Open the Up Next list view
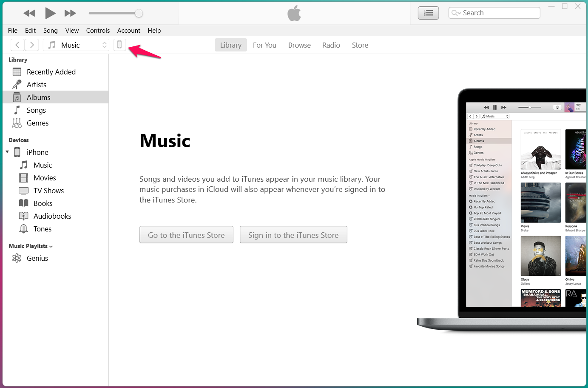 [x=428, y=13]
